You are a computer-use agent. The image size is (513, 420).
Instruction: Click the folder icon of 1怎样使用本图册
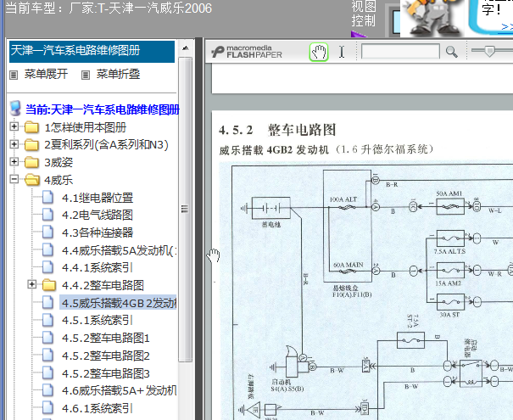31,127
